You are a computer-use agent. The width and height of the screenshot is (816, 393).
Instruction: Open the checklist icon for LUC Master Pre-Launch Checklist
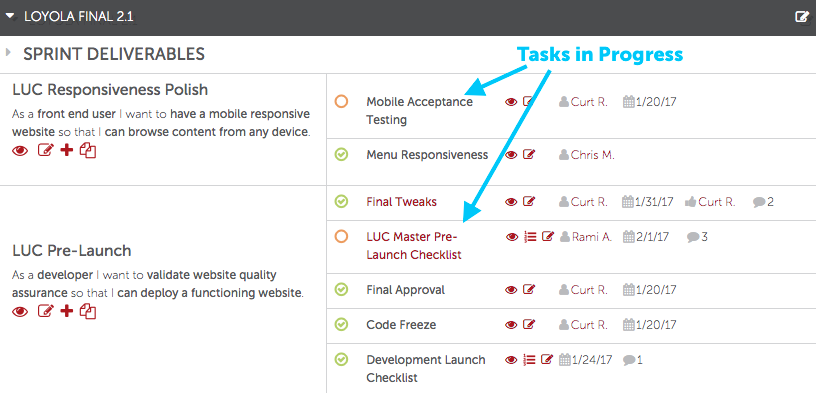point(530,237)
